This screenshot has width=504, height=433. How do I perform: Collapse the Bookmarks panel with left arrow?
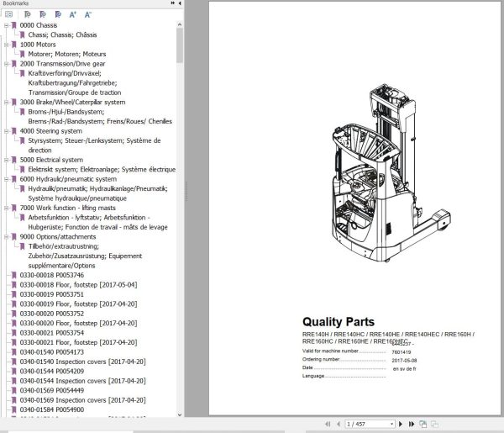tap(180, 3)
